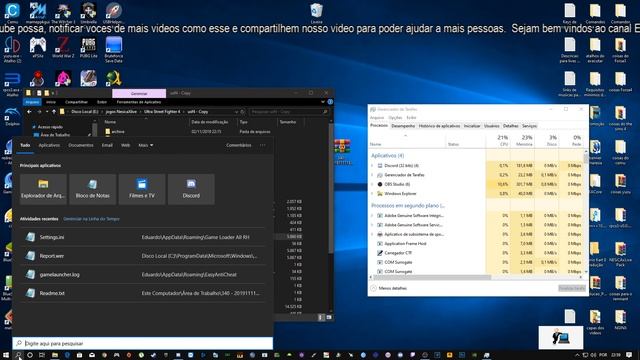Open the Filmes e TV app tile
Viewport: 640px width, 360px height.
coord(142,189)
